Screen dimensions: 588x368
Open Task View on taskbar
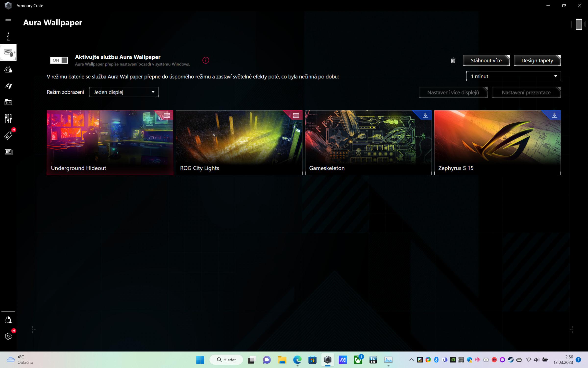(x=251, y=360)
